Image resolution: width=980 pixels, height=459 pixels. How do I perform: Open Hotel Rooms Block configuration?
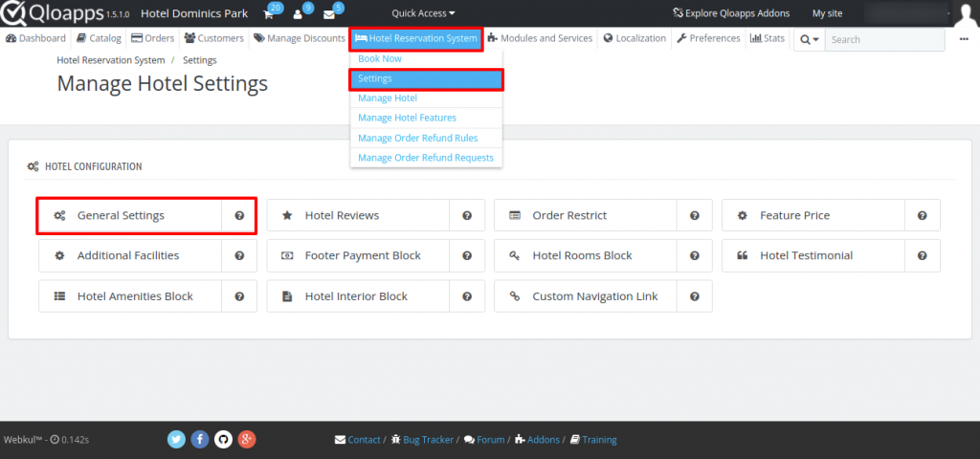[x=586, y=256]
